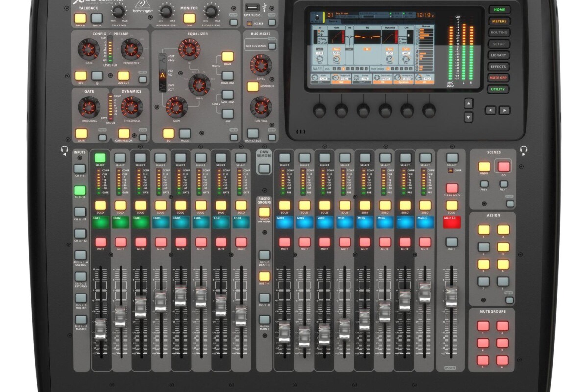This screenshot has width=588, height=392.
Task: Click the Ch01 channel fader cap
Action: click(100, 329)
